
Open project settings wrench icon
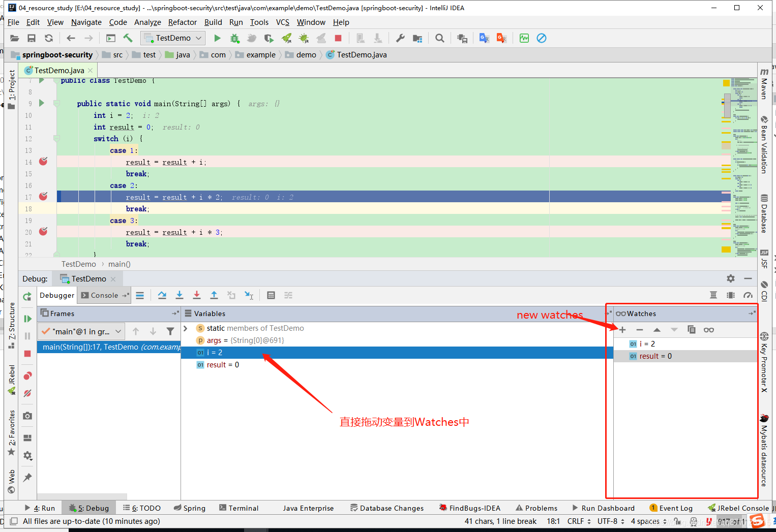[x=400, y=38]
